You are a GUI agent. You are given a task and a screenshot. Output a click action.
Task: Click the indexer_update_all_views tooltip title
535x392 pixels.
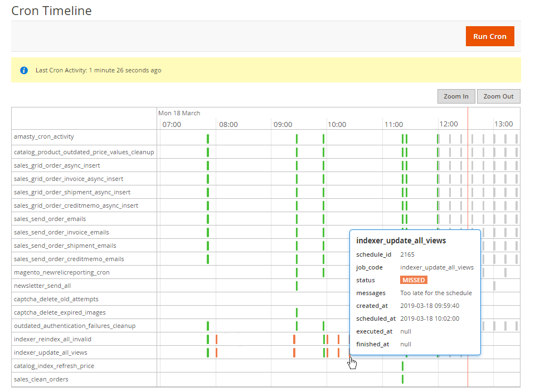point(401,241)
